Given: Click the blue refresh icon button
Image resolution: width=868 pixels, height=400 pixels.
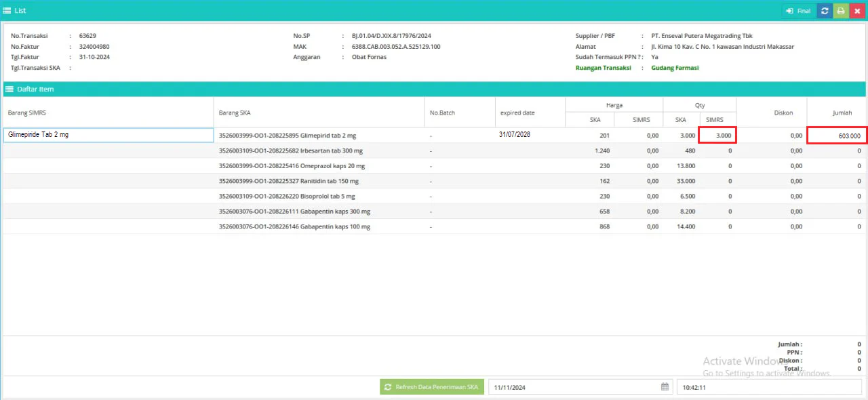Looking at the screenshot, I should pyautogui.click(x=825, y=11).
